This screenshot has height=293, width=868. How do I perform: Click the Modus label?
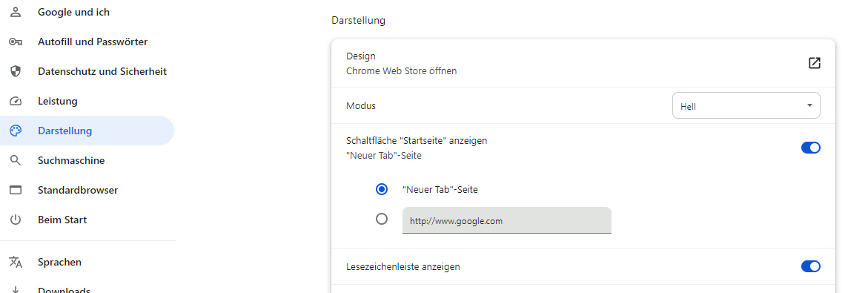[361, 105]
